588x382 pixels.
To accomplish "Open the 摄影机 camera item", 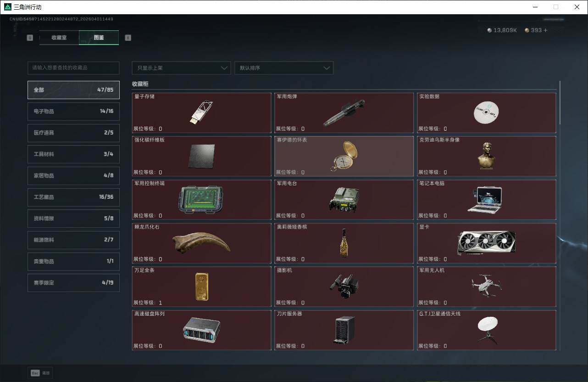I will coord(344,286).
